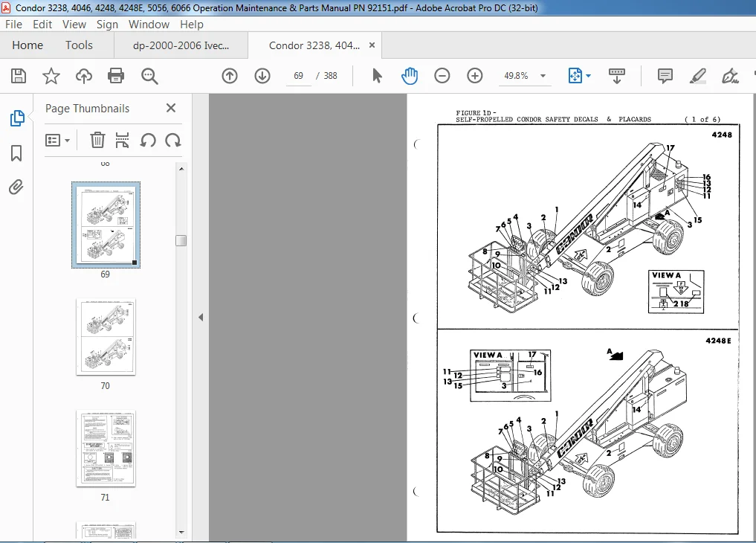Switch to the Home tab
The width and height of the screenshot is (756, 543).
tap(28, 45)
